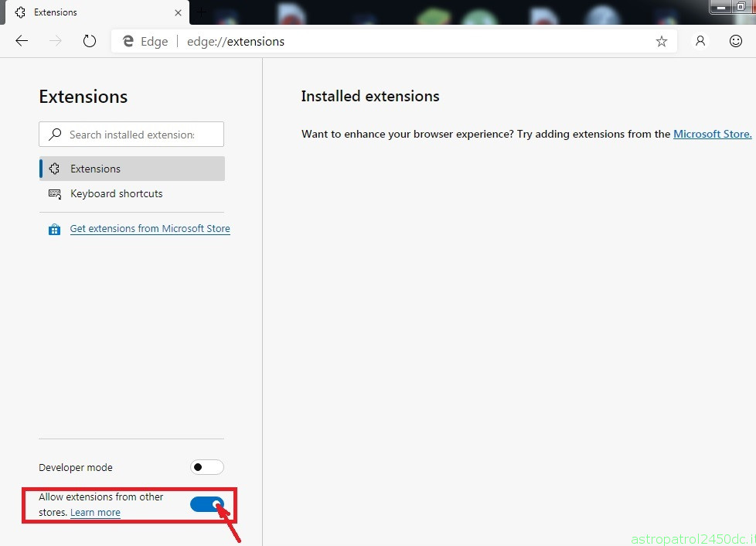Reload the extensions page
Viewport: 756px width, 546px height.
(89, 41)
